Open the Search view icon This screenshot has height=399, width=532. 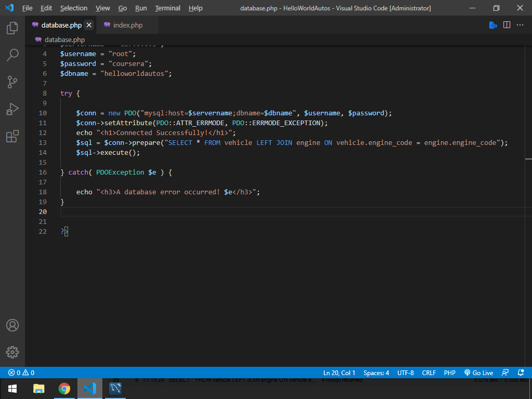point(12,55)
